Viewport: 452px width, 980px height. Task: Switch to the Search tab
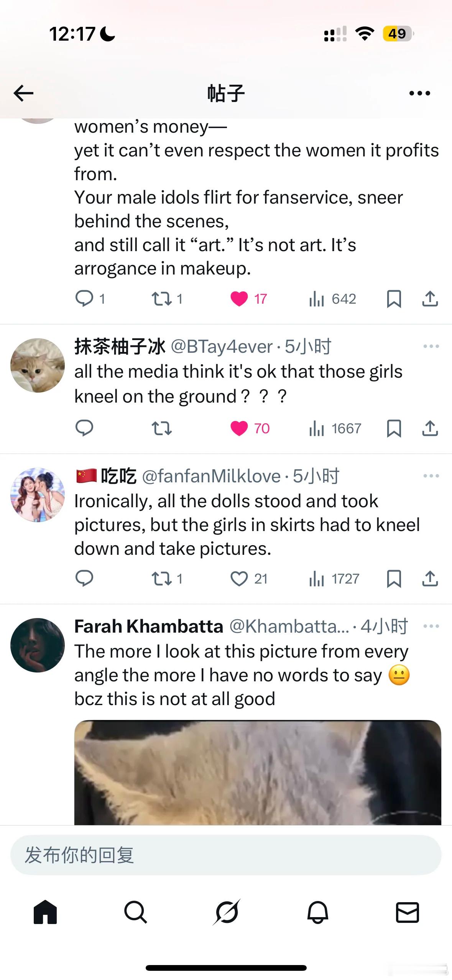tap(135, 912)
